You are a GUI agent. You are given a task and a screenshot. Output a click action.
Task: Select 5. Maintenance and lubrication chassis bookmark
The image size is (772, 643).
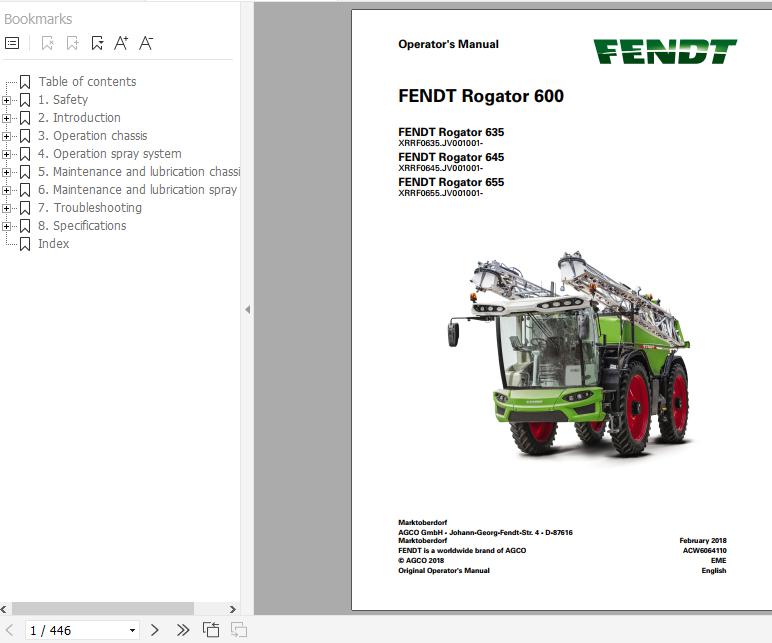tap(139, 171)
